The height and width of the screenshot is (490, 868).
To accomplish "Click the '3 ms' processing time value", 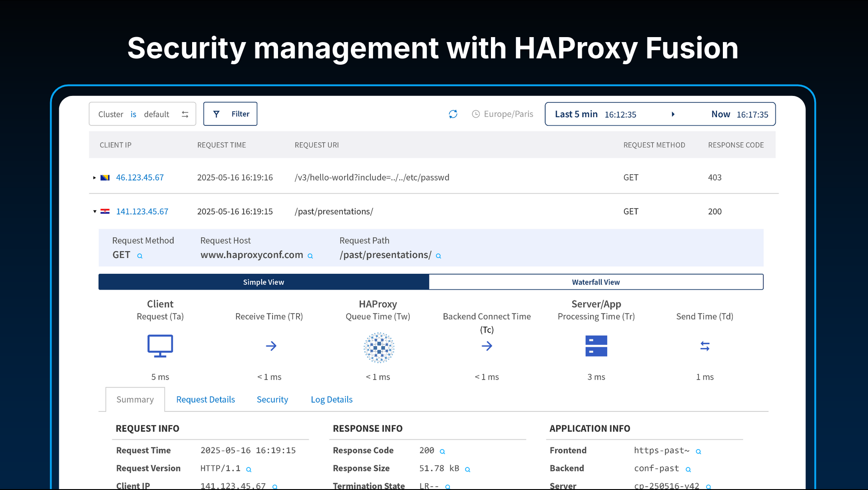I will 596,377.
